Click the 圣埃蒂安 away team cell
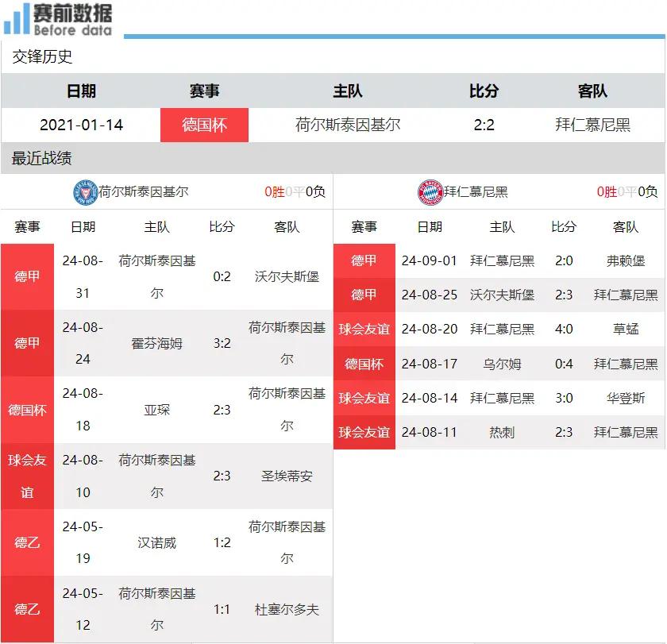Image resolution: width=667 pixels, height=644 pixels. pos(287,476)
